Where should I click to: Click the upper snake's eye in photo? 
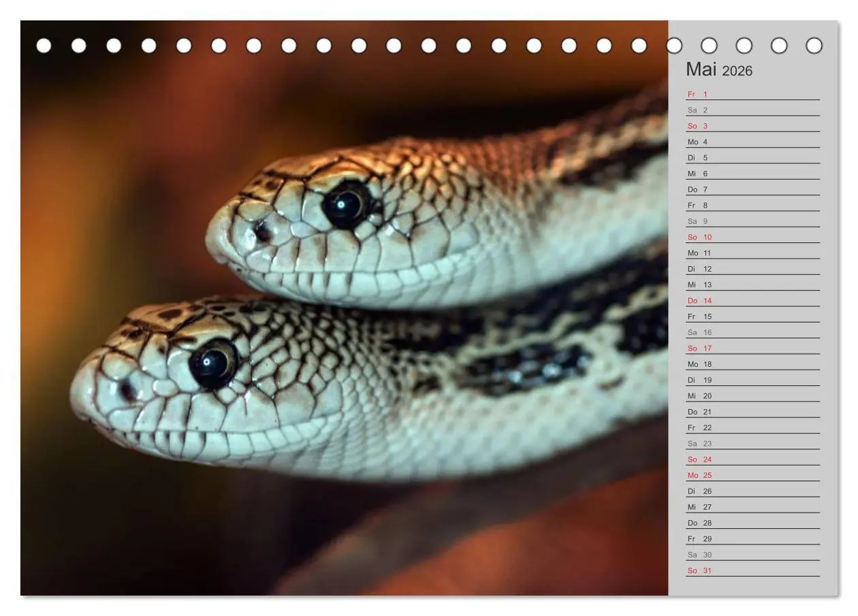click(x=347, y=204)
